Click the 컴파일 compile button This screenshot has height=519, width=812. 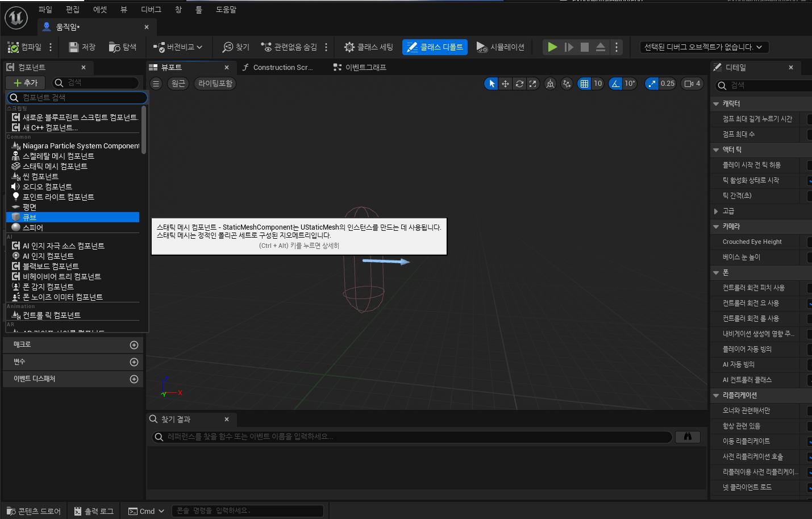(x=24, y=47)
